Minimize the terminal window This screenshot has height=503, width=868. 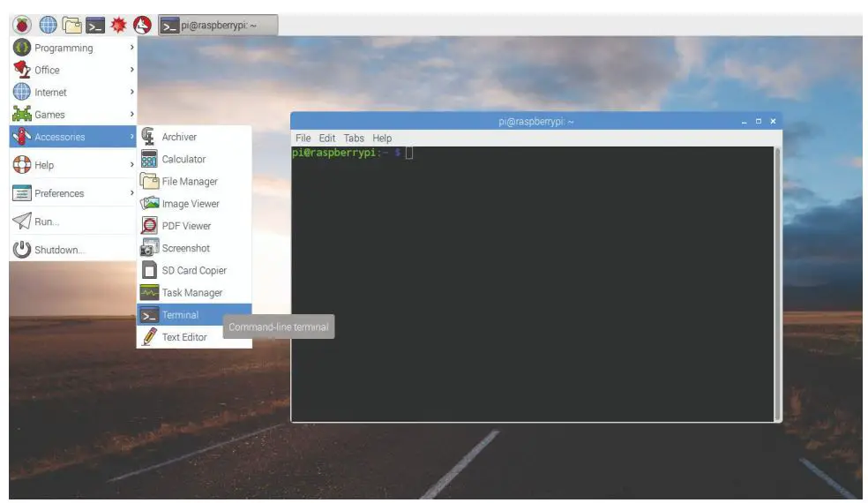[x=744, y=121]
